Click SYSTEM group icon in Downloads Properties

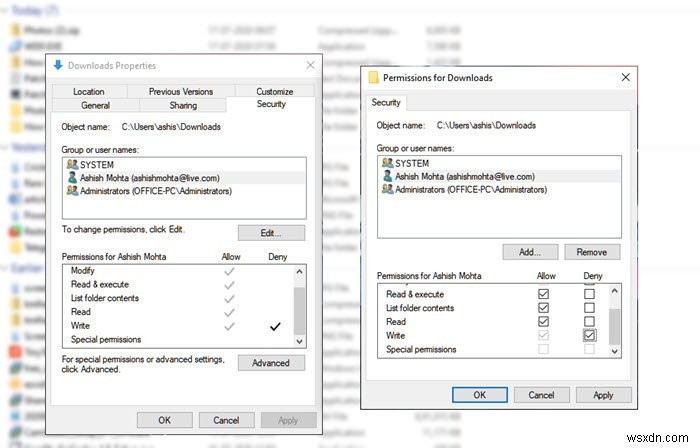(71, 164)
